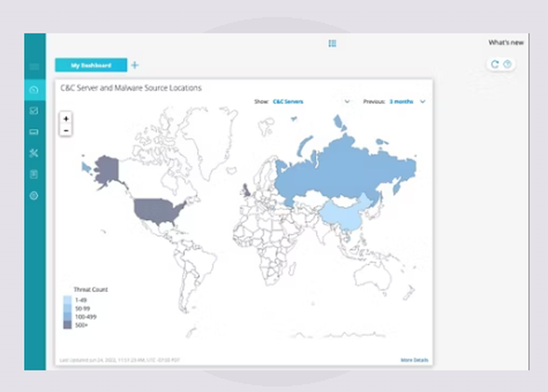Click the Last Updated timestamp text
This screenshot has width=548, height=392.
tap(120, 360)
